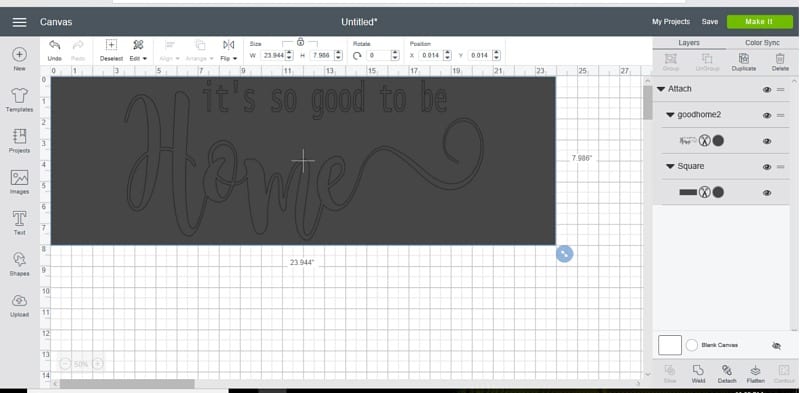Select the Text tool
Image resolution: width=800 pixels, height=393 pixels.
point(19,223)
